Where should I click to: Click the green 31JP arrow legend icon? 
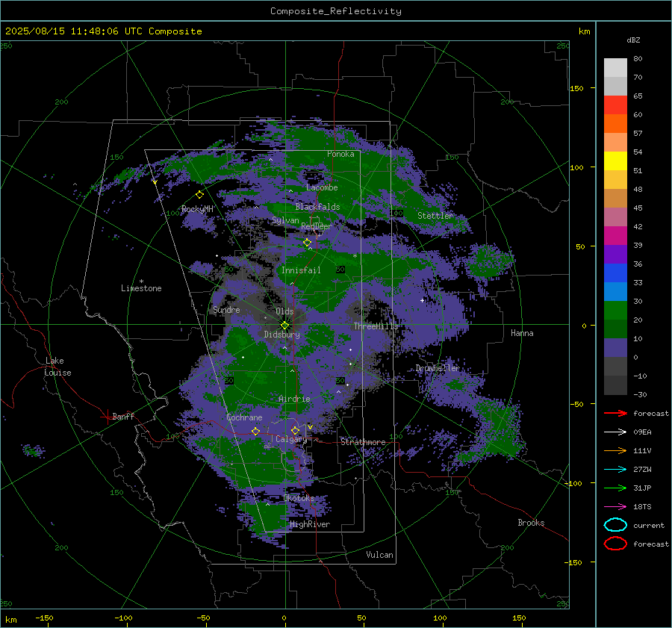pyautogui.click(x=615, y=488)
